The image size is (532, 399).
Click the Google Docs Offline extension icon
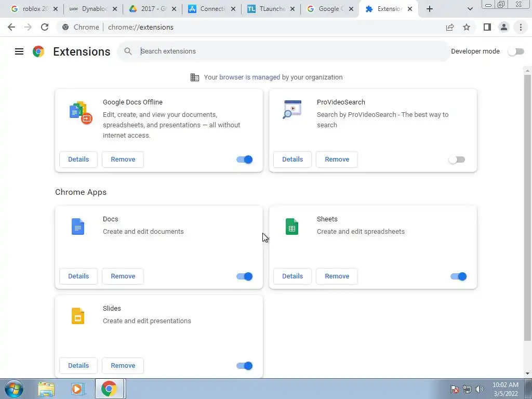click(81, 113)
